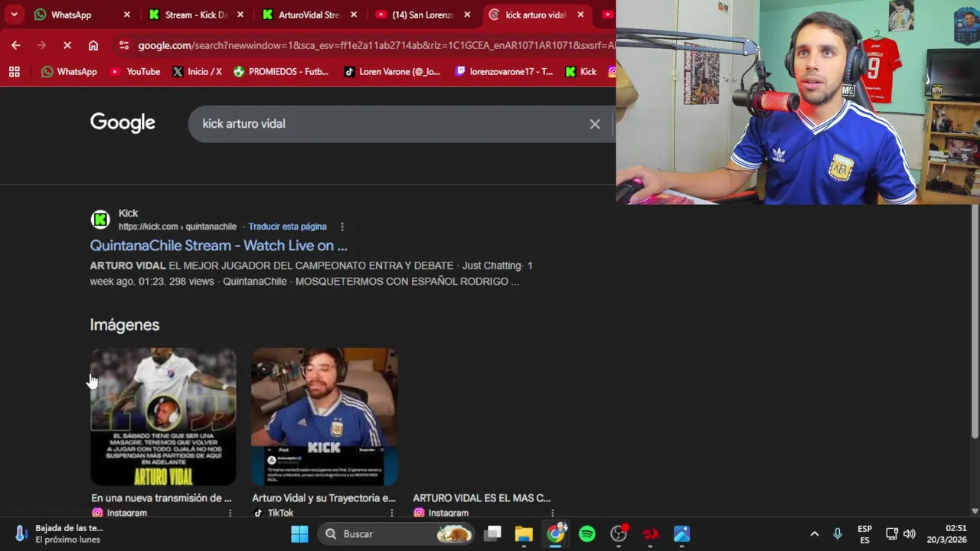Image resolution: width=980 pixels, height=551 pixels.
Task: Close the ArturoVidal Stream tab
Action: 354,15
